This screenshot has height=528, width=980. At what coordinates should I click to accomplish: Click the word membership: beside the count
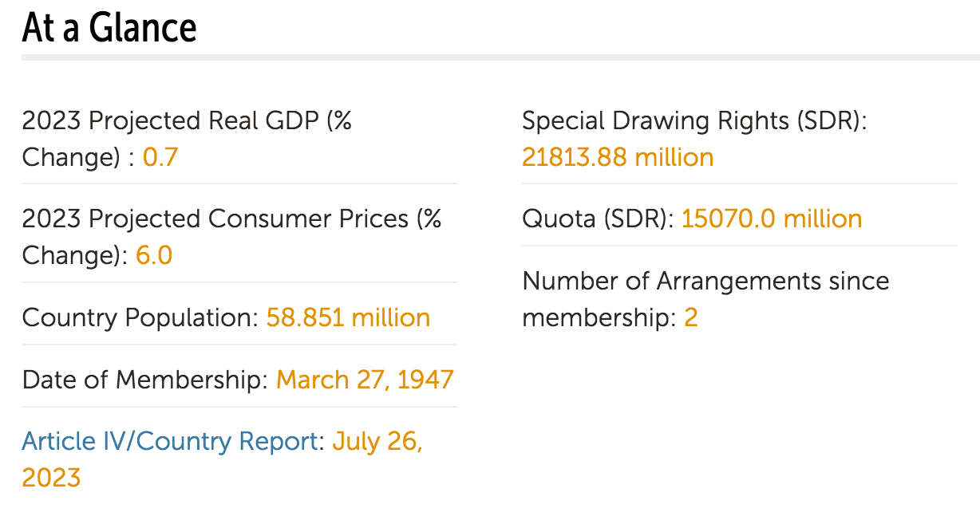(599, 317)
